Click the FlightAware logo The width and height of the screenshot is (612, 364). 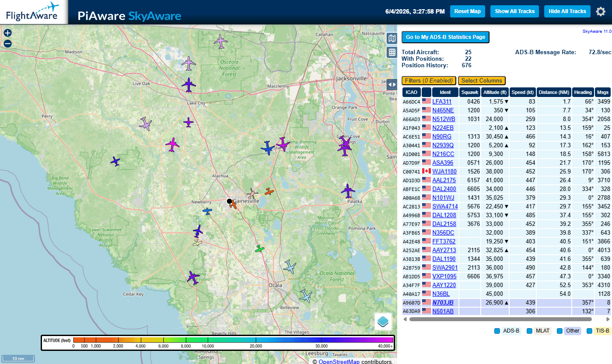[x=33, y=12]
